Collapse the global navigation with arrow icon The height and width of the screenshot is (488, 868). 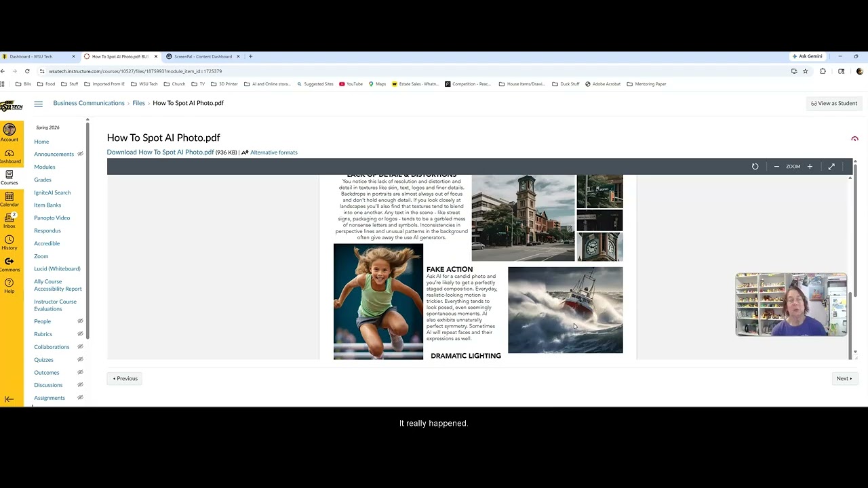pyautogui.click(x=9, y=399)
